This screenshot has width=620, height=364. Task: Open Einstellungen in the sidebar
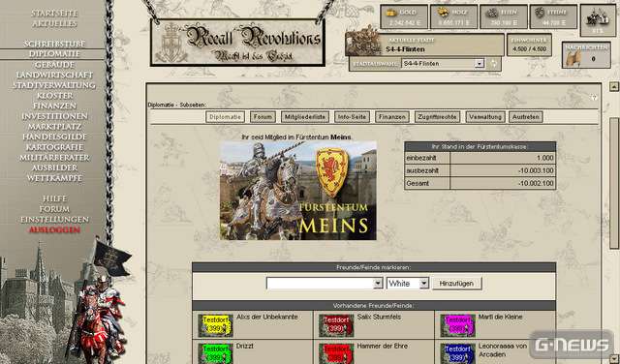click(x=54, y=220)
